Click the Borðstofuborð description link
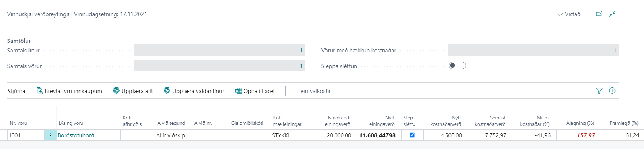This screenshot has width=644, height=149. [x=76, y=135]
